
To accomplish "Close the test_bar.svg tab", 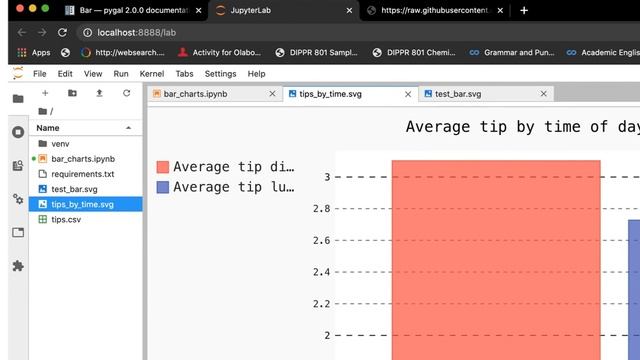I will point(543,94).
